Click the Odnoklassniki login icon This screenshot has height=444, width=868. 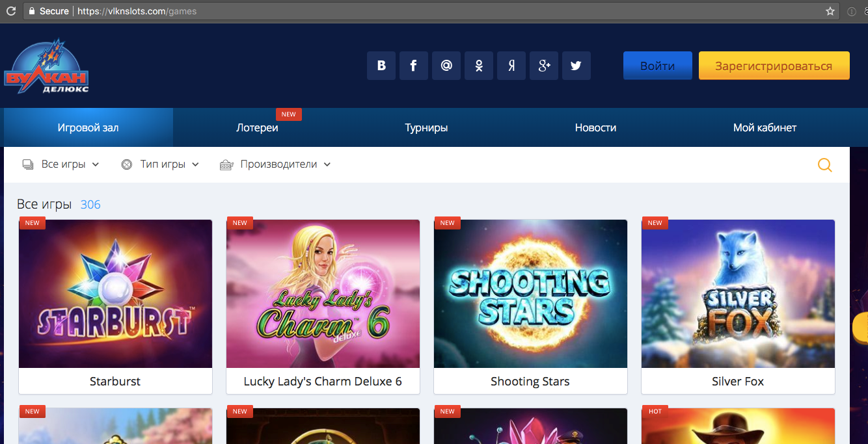[x=479, y=66]
